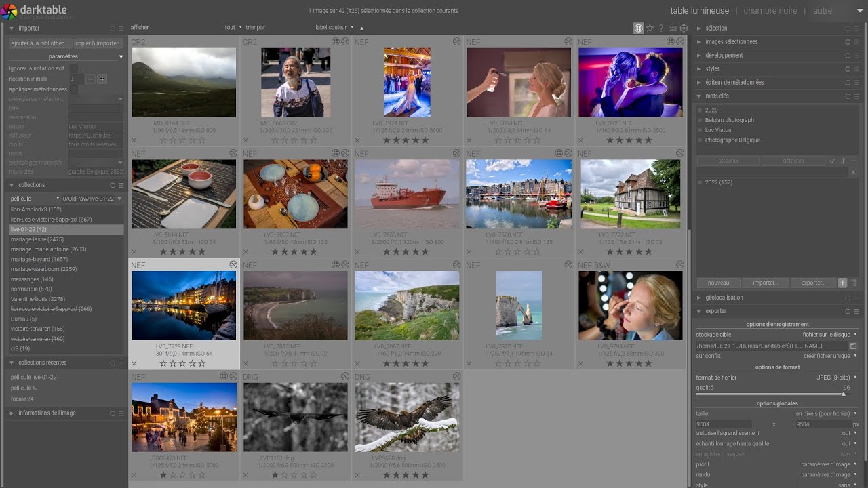The height and width of the screenshot is (488, 868).
Task: Toggle the tag tree view checkmark button
Action: (x=832, y=161)
